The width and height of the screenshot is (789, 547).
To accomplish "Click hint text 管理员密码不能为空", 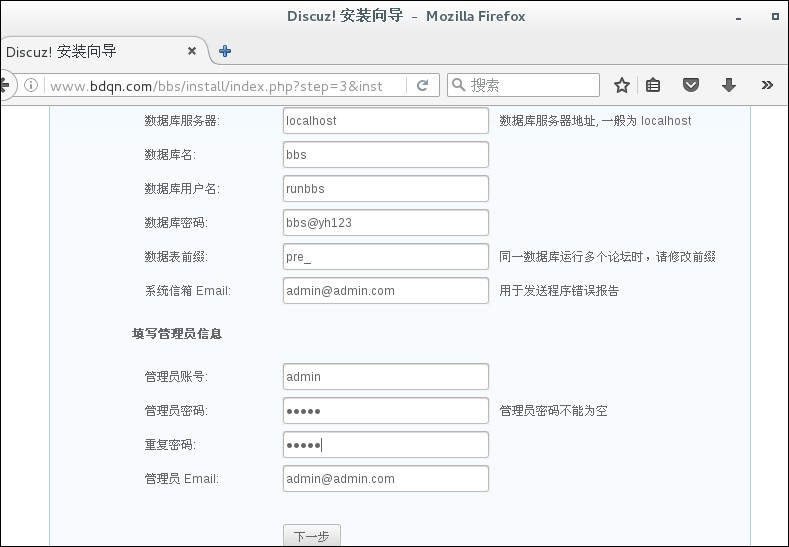I will 553,411.
